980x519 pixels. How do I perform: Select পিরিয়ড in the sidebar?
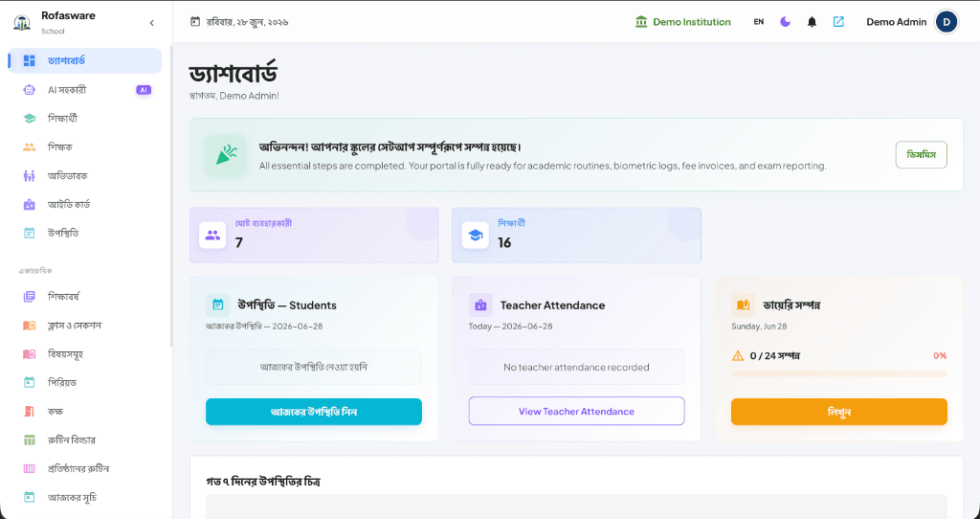85,382
